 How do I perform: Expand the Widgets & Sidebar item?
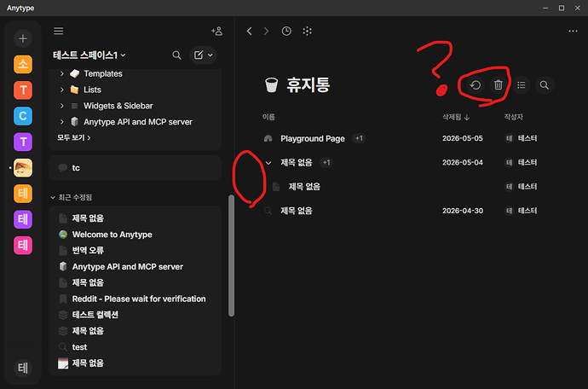click(x=62, y=106)
